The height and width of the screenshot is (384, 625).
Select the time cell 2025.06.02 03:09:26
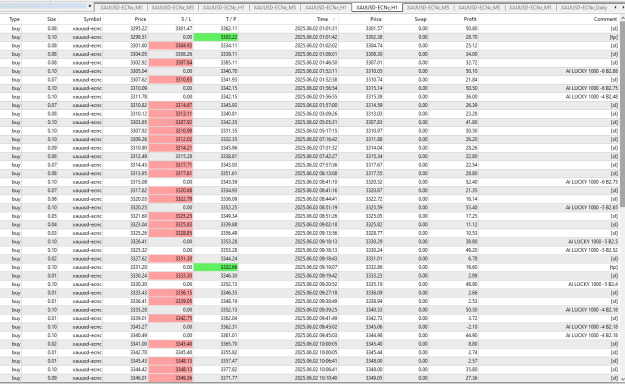tap(316, 114)
